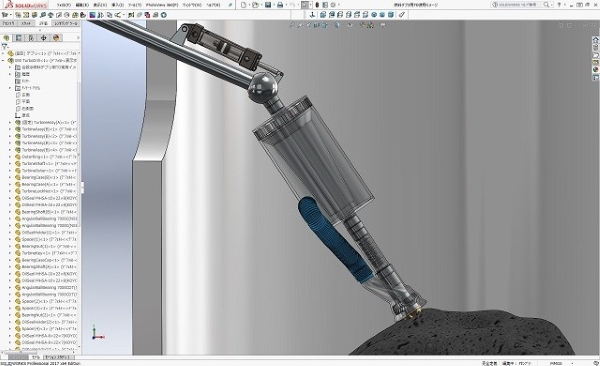The image size is (600, 366).
Task: Select the ConfigurationManager tab icon
Action: [x=31, y=38]
